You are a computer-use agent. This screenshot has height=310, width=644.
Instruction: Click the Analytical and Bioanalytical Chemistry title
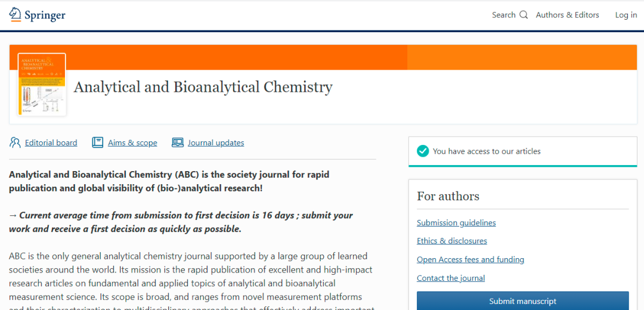tap(203, 87)
